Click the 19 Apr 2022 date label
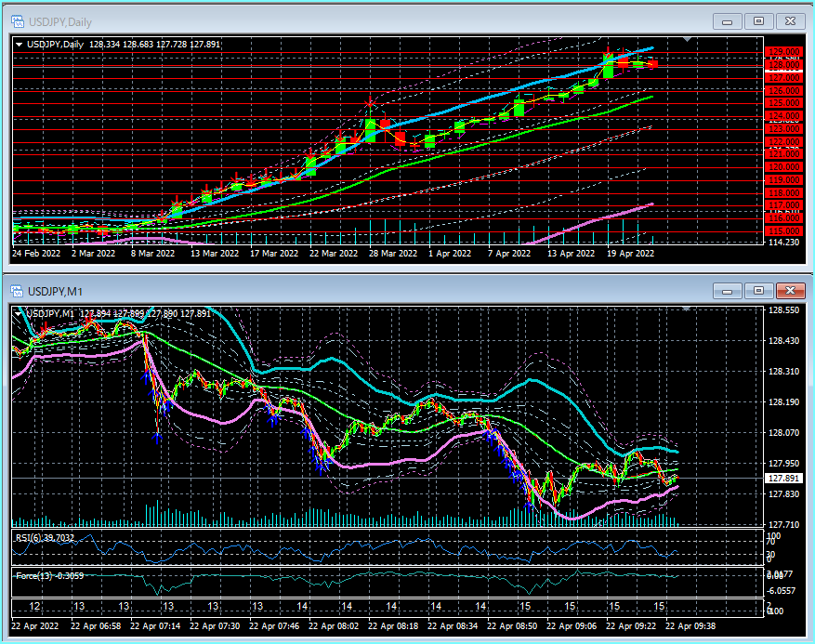Viewport: 815px width, 644px height. [630, 253]
